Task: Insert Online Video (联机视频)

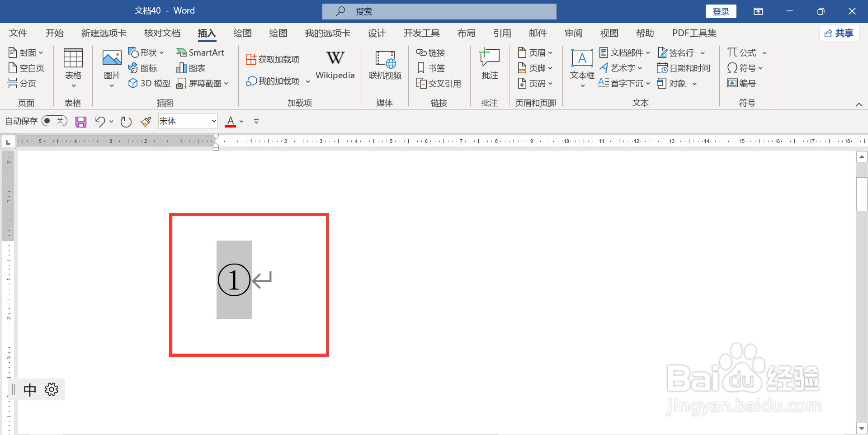Action: 385,65
